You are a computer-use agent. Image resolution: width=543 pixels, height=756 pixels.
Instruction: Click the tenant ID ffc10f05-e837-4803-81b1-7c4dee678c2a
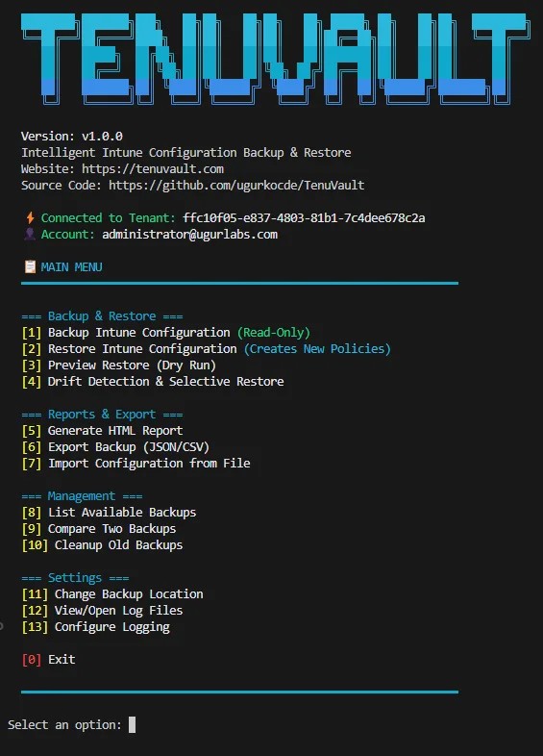304,218
